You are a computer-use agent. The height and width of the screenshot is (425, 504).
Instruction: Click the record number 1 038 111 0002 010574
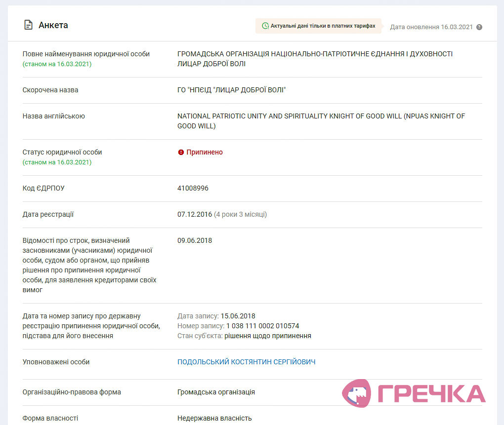tap(262, 326)
